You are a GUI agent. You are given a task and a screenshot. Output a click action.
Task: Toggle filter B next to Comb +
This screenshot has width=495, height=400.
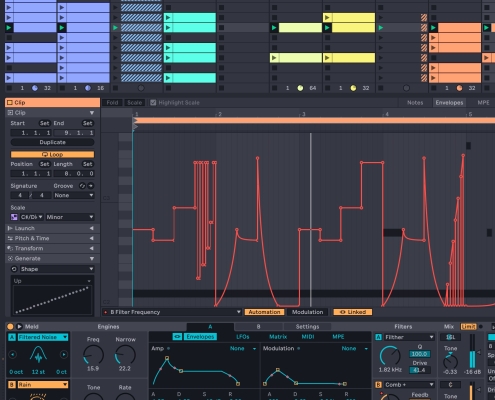pyautogui.click(x=378, y=385)
